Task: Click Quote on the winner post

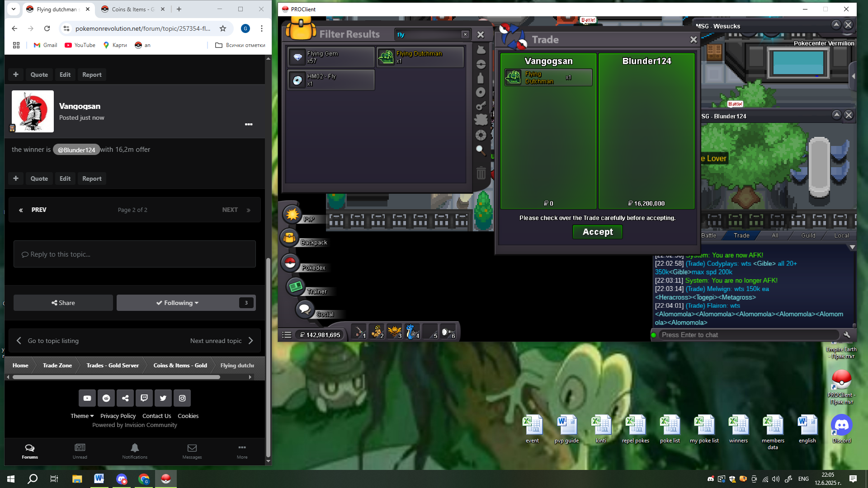Action: 39,178
